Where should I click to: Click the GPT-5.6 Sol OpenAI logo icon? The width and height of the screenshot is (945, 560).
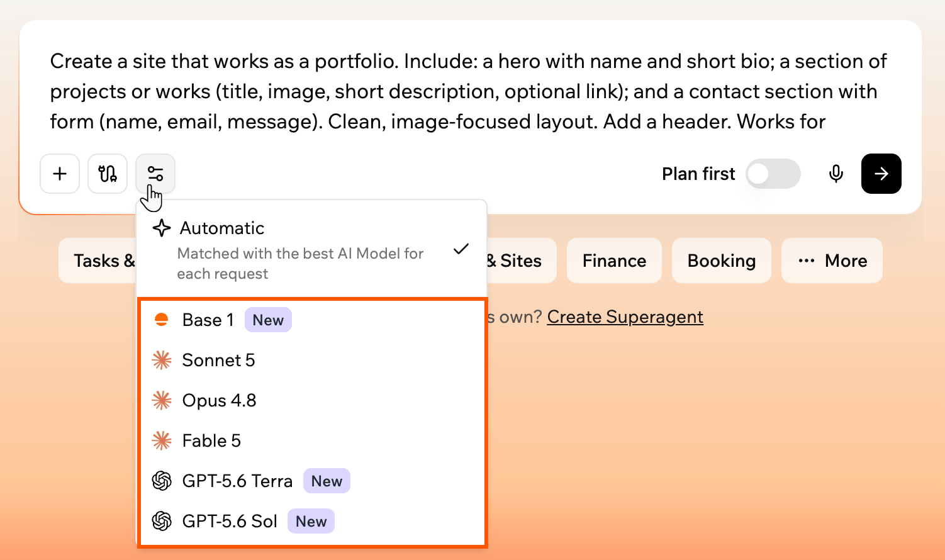click(162, 521)
